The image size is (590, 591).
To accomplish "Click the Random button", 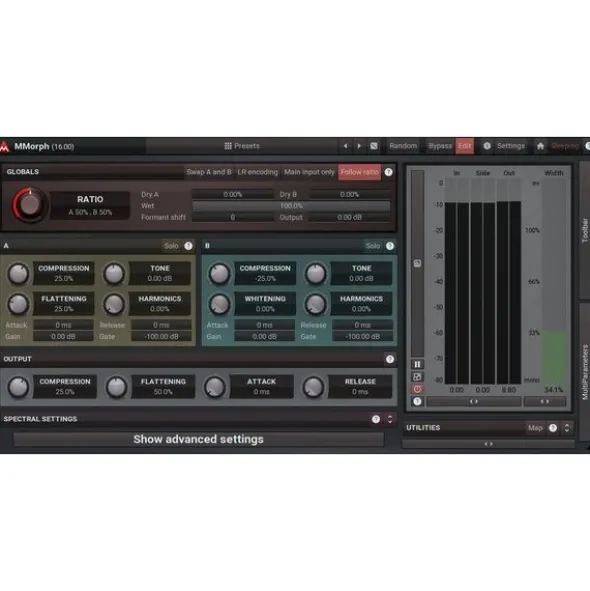I will 403,146.
